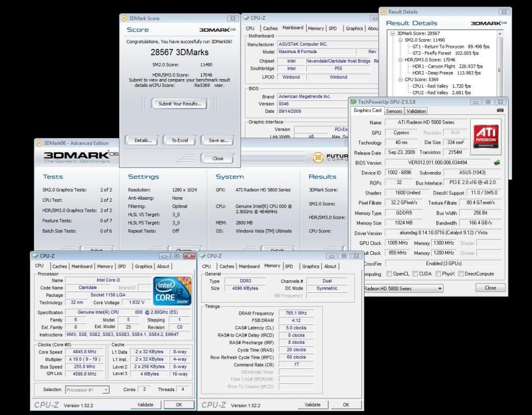
Task: Click scroll-up arrow in Result Details list
Action: (499, 34)
